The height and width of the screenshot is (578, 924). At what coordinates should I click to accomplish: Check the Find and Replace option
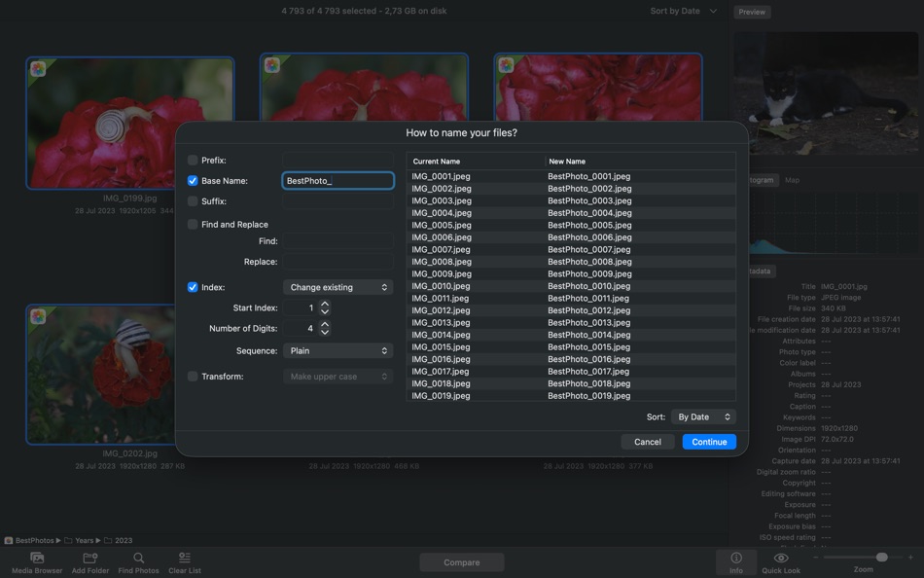[x=192, y=224]
